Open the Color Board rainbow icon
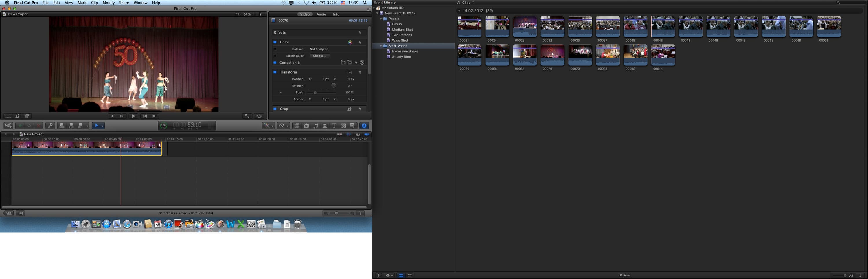The width and height of the screenshot is (868, 279). [x=350, y=43]
